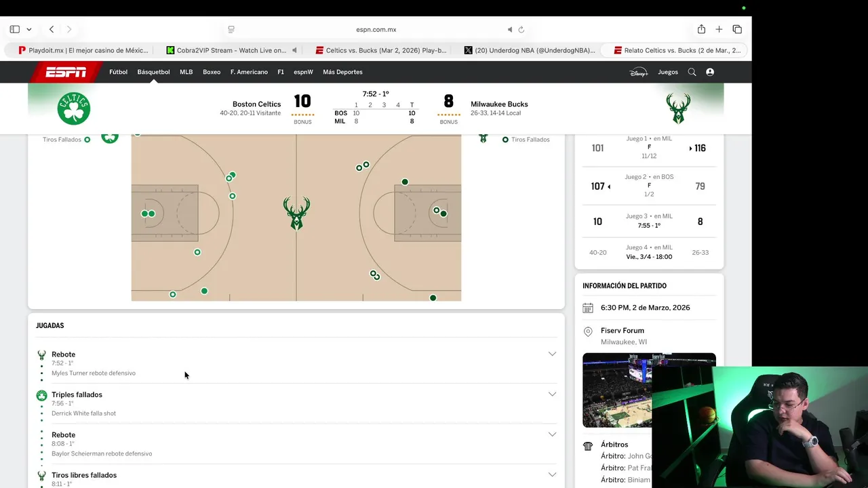Image resolution: width=868 pixels, height=488 pixels.
Task: Open the Safari share icon
Action: tap(701, 29)
